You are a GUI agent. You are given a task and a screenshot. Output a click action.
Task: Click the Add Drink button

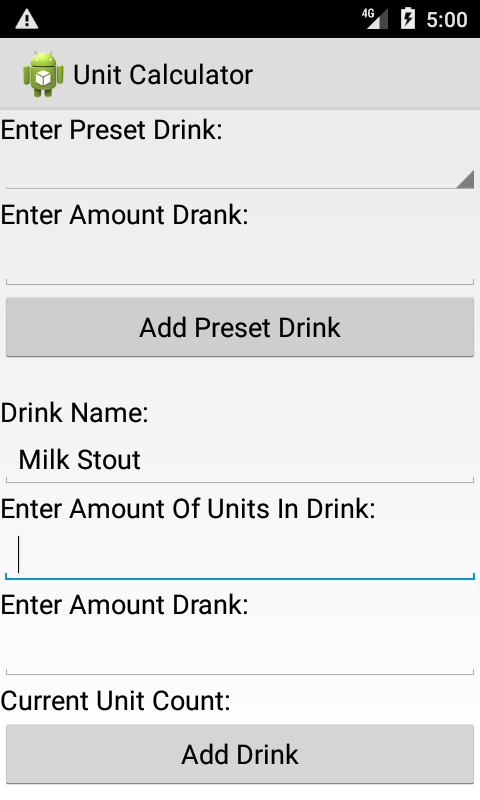[240, 754]
